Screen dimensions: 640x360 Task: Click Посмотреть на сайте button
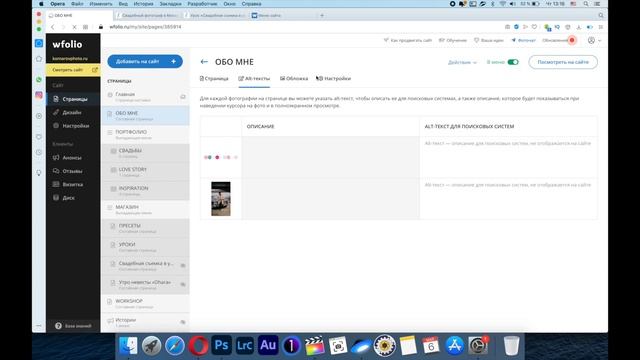pyautogui.click(x=563, y=62)
